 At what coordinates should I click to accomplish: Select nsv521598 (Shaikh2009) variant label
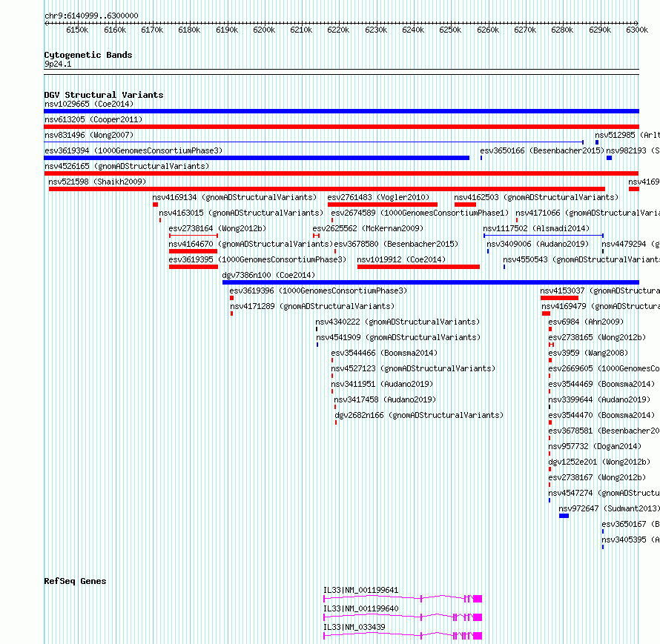[x=97, y=182]
